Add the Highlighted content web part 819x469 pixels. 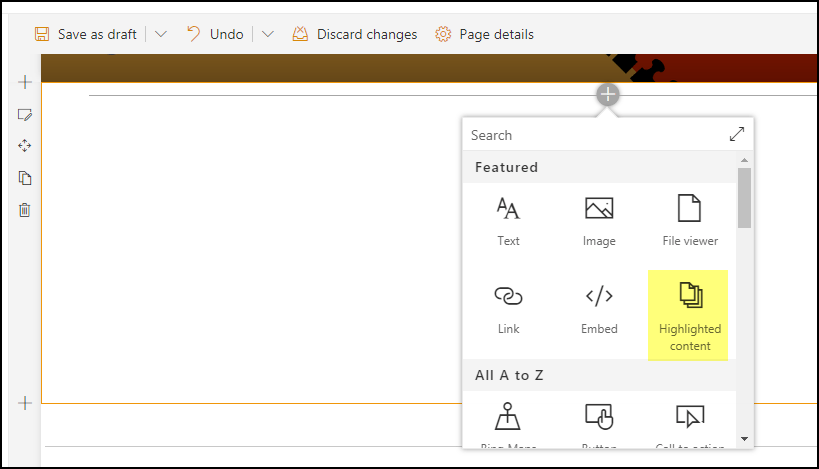click(689, 315)
